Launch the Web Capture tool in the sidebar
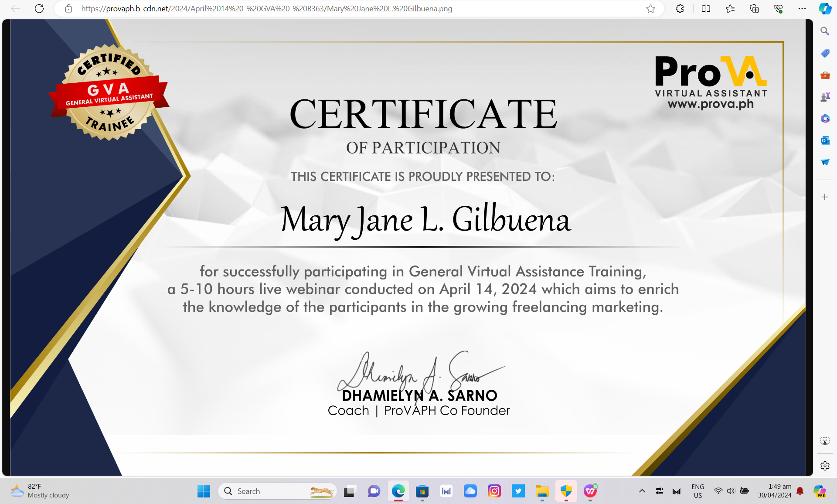Image resolution: width=837 pixels, height=504 pixels. 825,441
